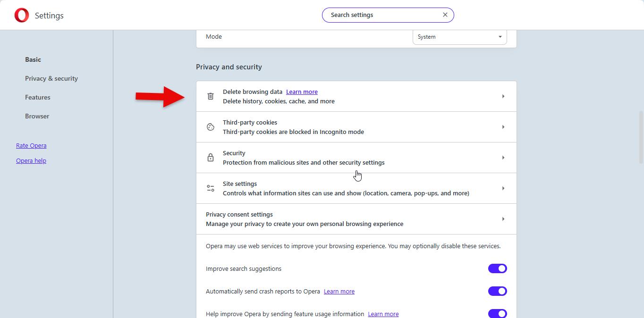644x318 pixels.
Task: Click the Opera logo icon
Action: click(x=21, y=16)
